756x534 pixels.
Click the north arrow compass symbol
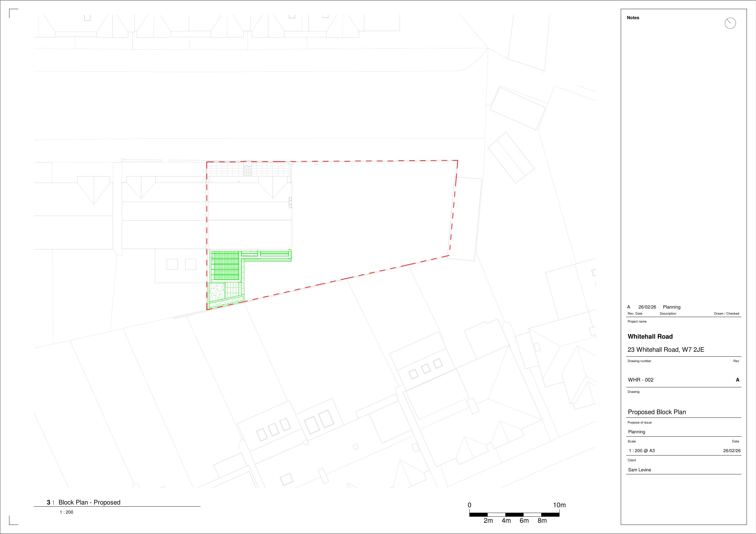click(730, 23)
